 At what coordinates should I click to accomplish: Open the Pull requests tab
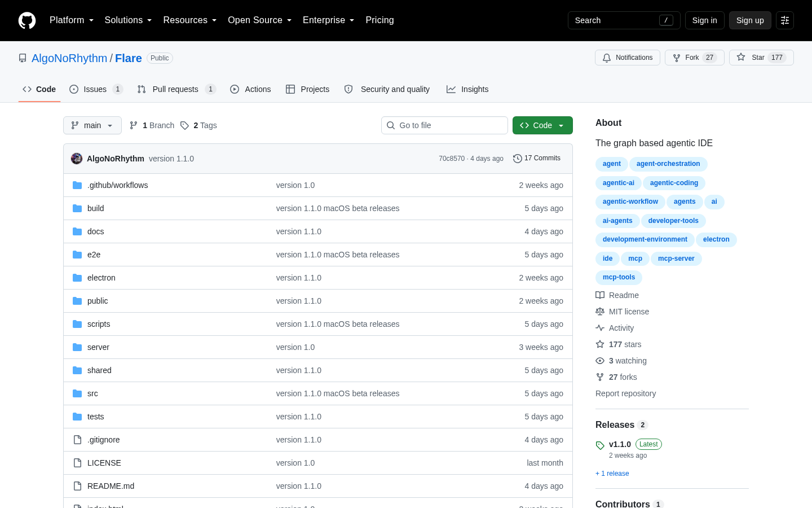(176, 89)
